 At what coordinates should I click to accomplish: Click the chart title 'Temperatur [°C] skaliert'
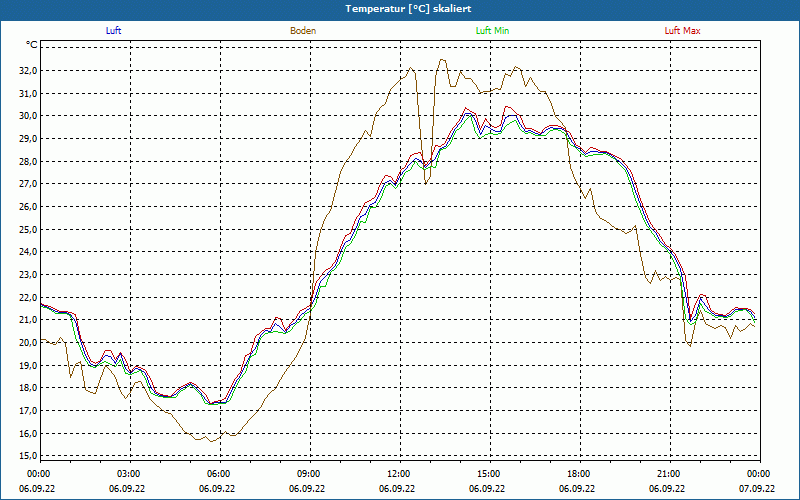pos(408,9)
